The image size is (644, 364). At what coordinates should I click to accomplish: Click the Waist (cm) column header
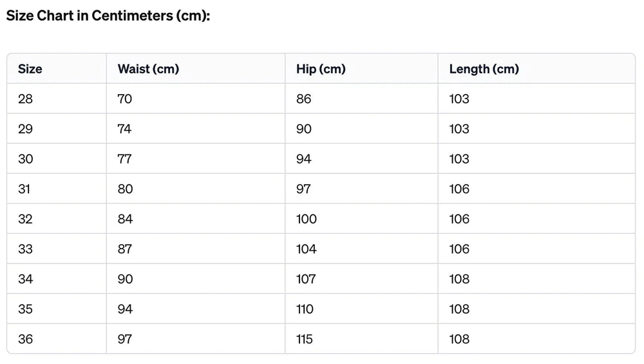tap(148, 69)
